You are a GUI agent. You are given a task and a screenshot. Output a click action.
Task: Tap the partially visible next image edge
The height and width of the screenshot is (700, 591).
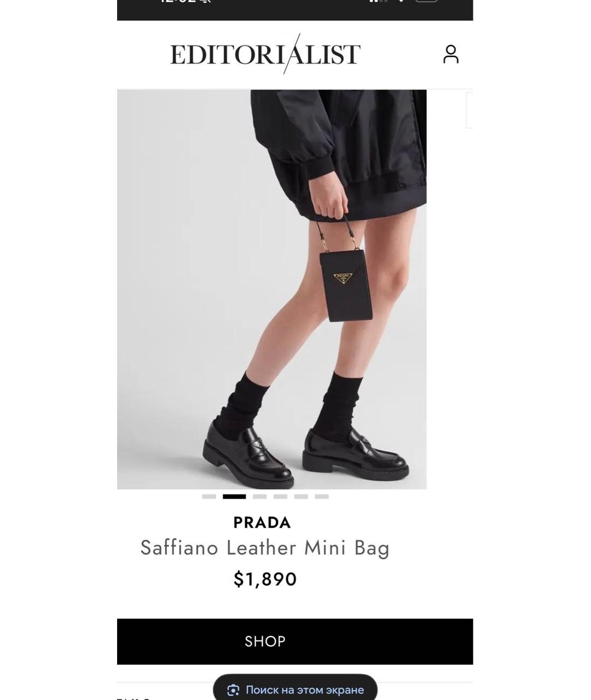pos(469,110)
